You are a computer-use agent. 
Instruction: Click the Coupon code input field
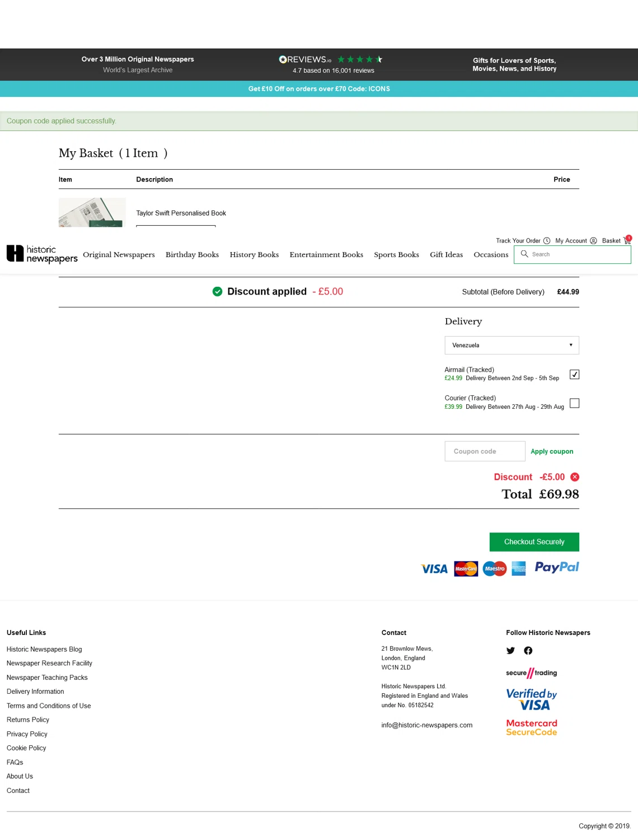[485, 451]
